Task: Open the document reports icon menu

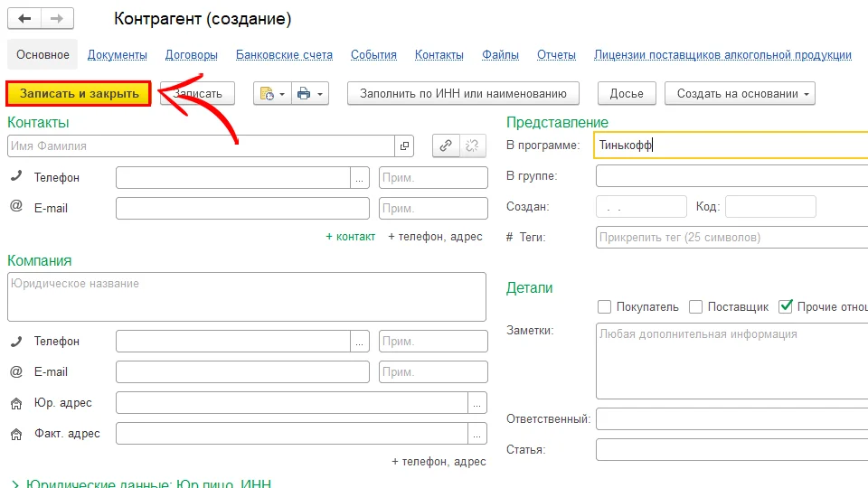Action: [x=270, y=94]
